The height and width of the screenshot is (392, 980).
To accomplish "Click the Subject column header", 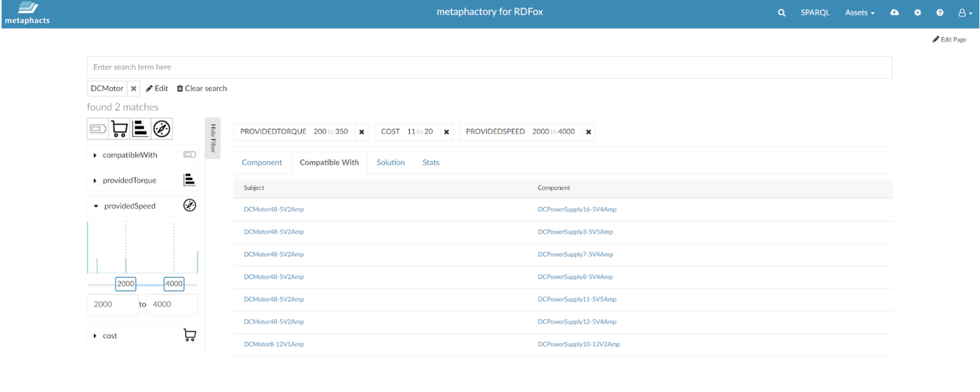I will pyautogui.click(x=254, y=188).
